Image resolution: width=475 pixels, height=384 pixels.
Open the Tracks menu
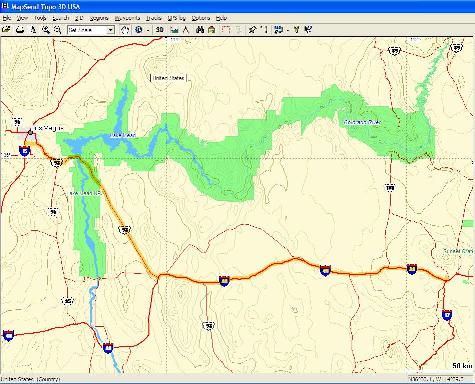click(x=154, y=18)
